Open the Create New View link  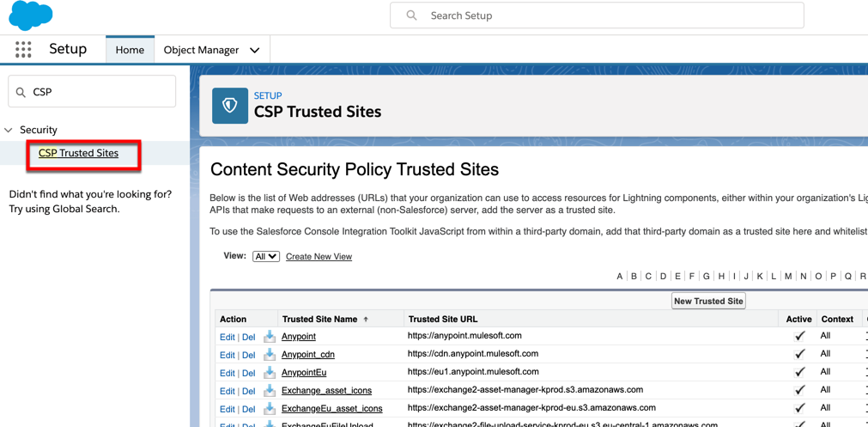coord(319,257)
